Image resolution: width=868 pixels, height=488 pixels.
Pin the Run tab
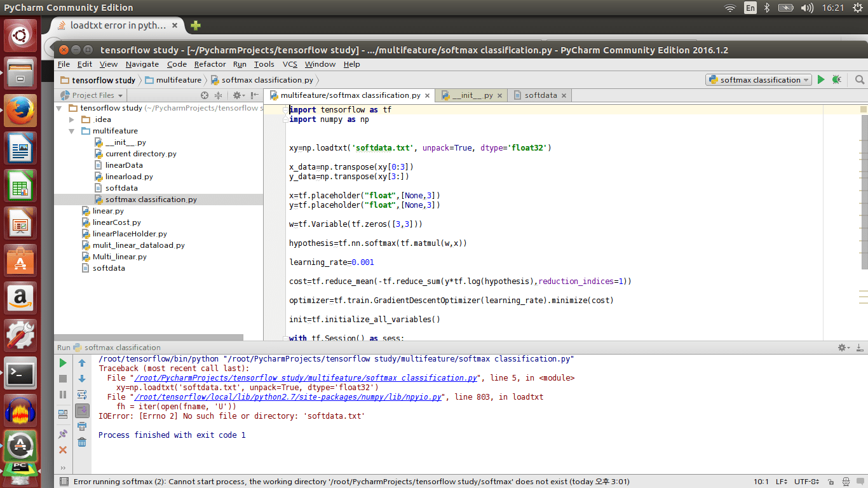(x=63, y=433)
